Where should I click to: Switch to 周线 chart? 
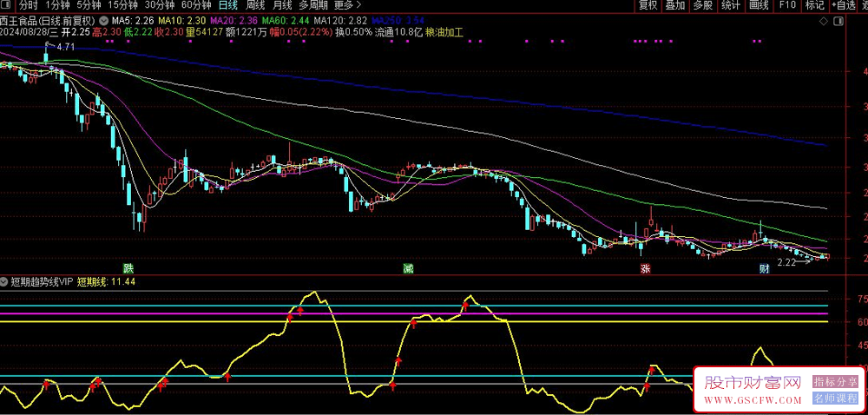coord(255,5)
